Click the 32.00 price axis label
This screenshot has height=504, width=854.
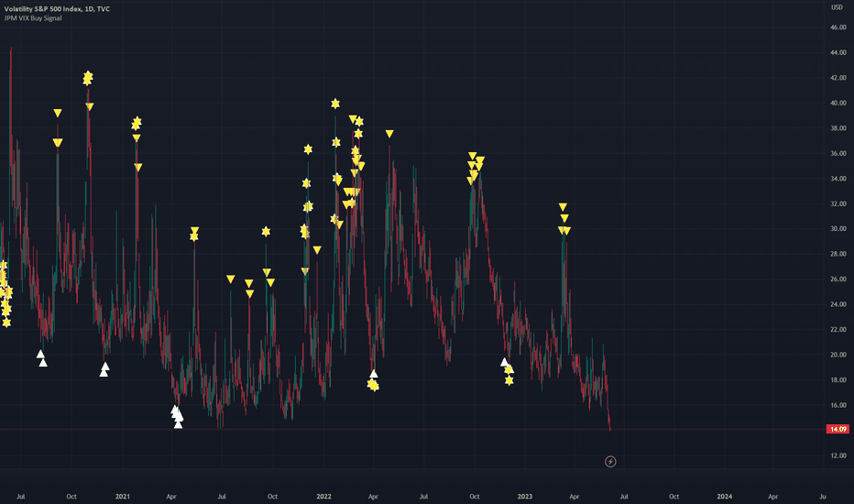click(x=838, y=203)
